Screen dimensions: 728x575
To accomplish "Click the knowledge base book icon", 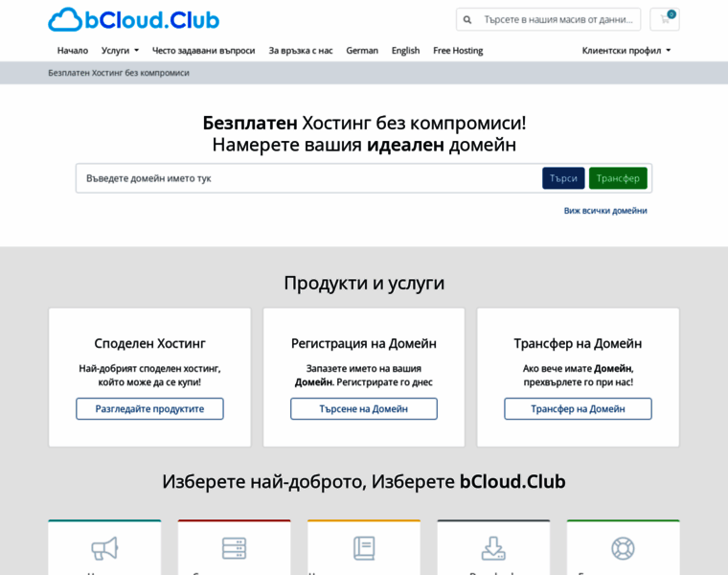I will [364, 548].
